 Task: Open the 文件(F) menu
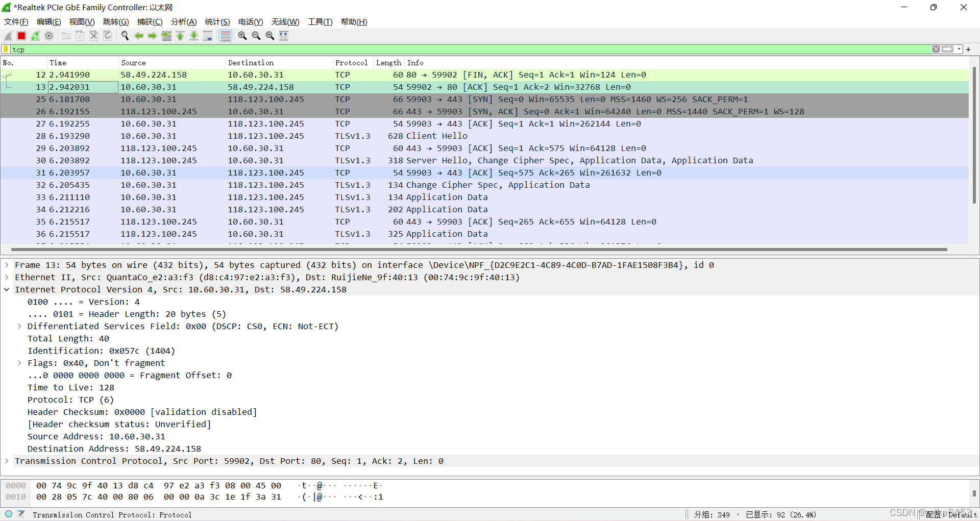click(x=16, y=22)
